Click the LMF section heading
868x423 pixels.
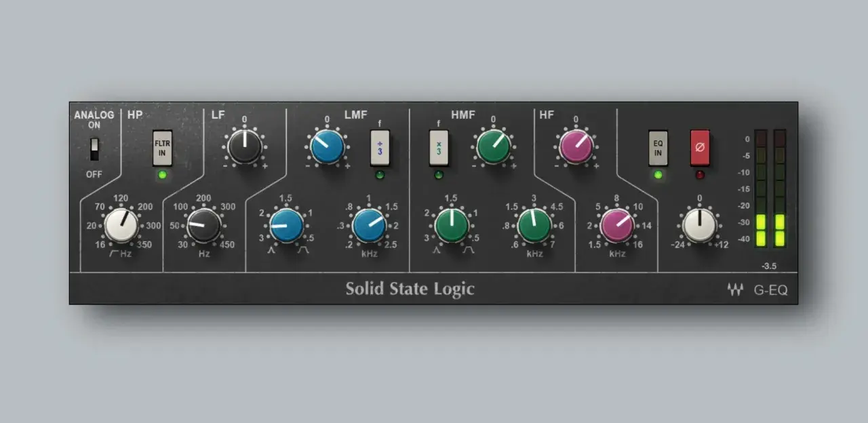tap(355, 115)
